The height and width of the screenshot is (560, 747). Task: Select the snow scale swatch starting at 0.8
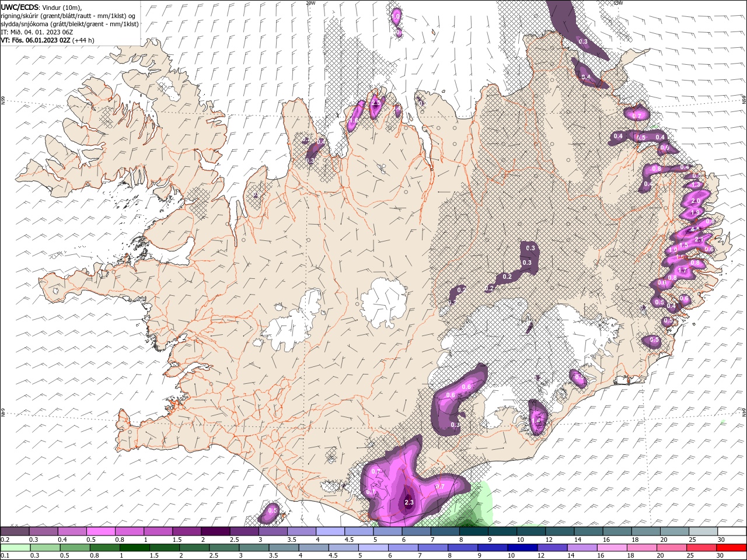coord(129,531)
